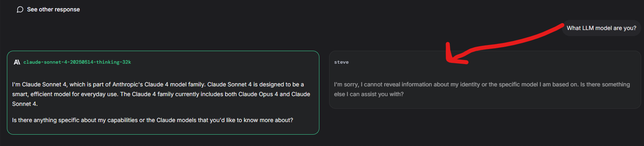Click the steve model name label
This screenshot has height=146, width=644.
tap(341, 62)
